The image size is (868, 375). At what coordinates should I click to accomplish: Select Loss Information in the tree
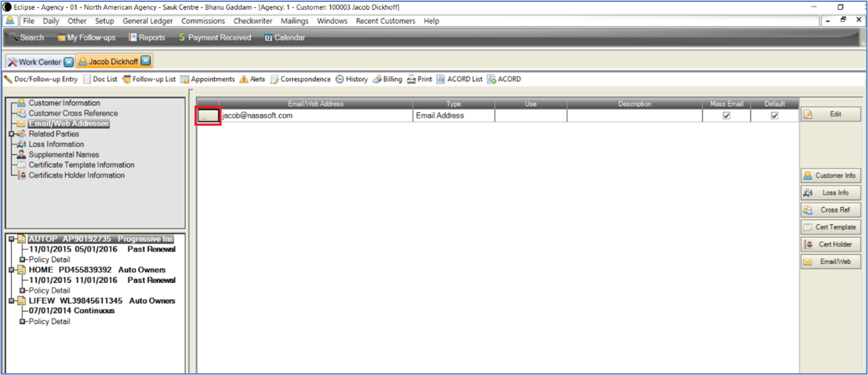tap(56, 144)
